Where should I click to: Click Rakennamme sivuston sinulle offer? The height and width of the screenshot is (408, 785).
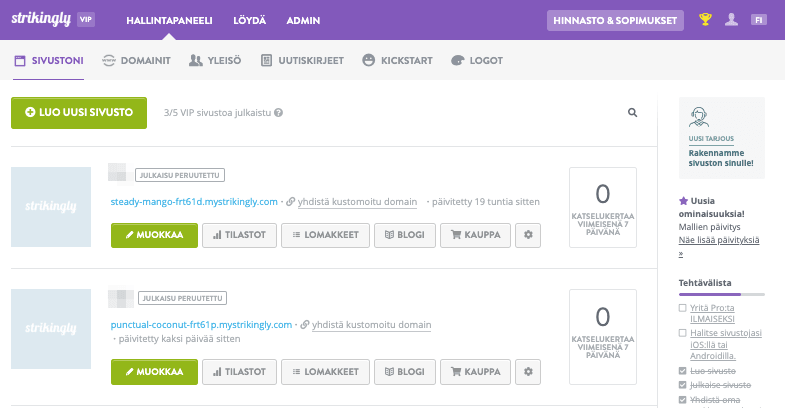(x=721, y=158)
